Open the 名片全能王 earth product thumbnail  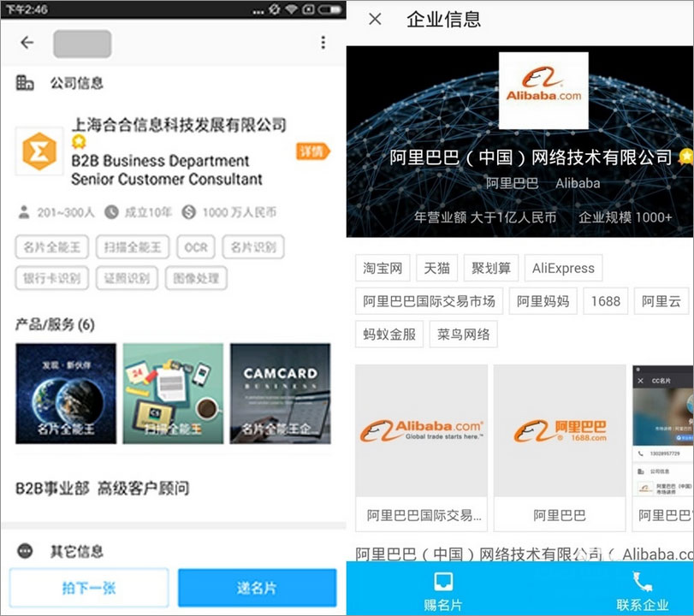click(66, 394)
